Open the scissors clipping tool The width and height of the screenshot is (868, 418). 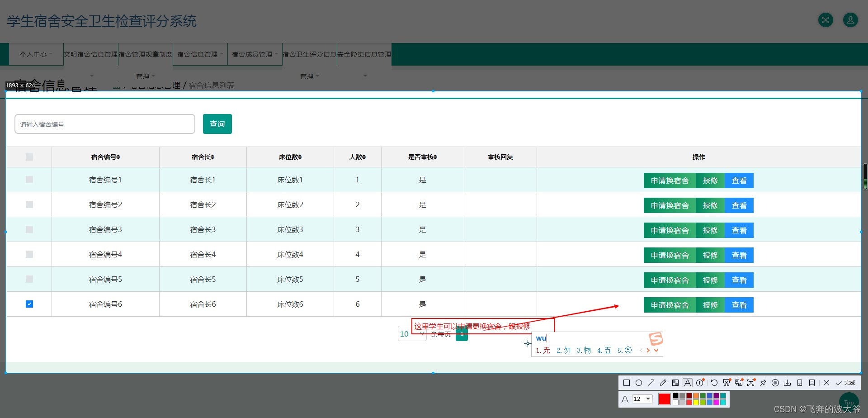(x=726, y=383)
